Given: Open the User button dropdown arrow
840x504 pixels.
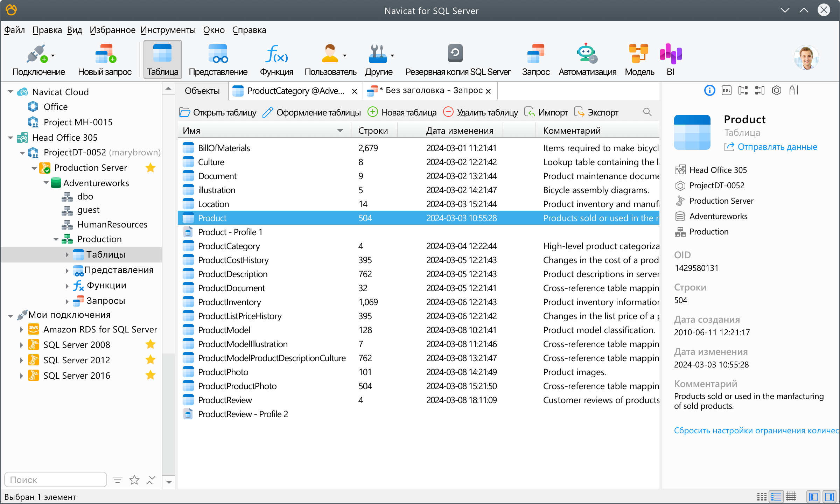Looking at the screenshot, I should click(x=345, y=55).
